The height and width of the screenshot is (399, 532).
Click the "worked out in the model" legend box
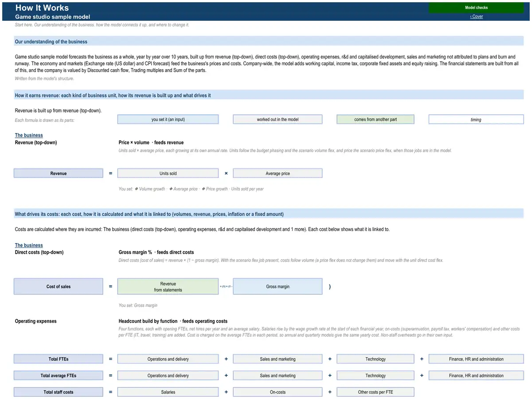point(278,119)
